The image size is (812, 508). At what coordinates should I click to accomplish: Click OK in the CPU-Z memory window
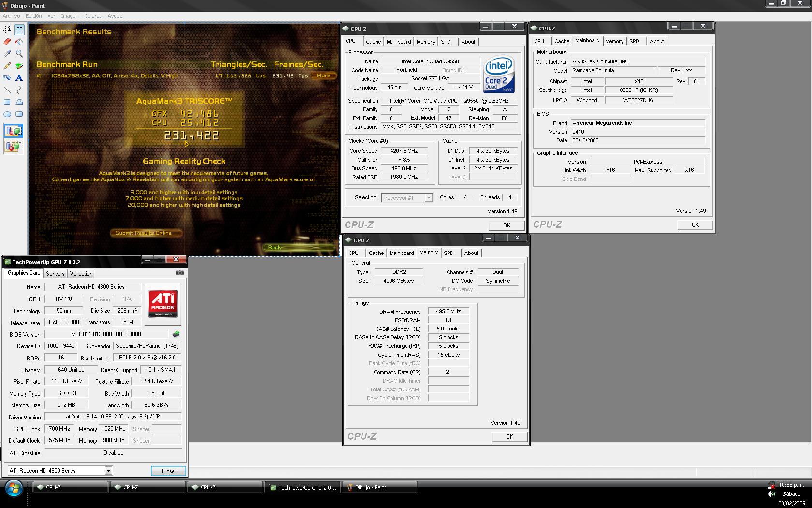[509, 436]
